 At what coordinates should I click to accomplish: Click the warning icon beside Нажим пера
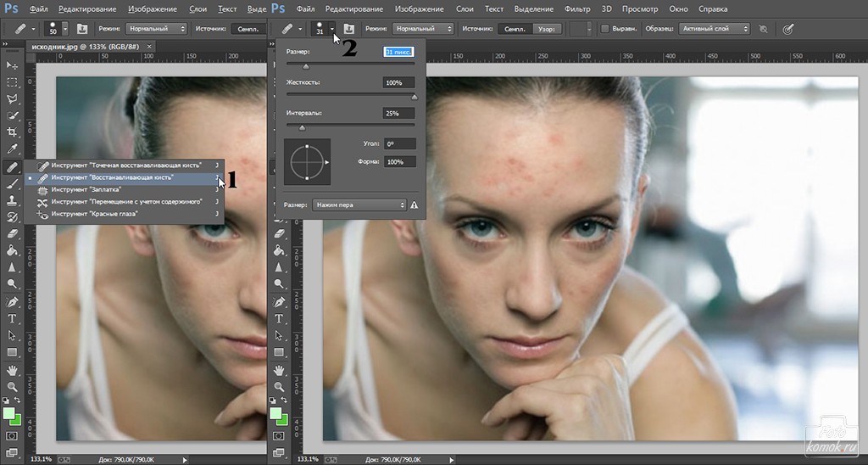coord(414,205)
